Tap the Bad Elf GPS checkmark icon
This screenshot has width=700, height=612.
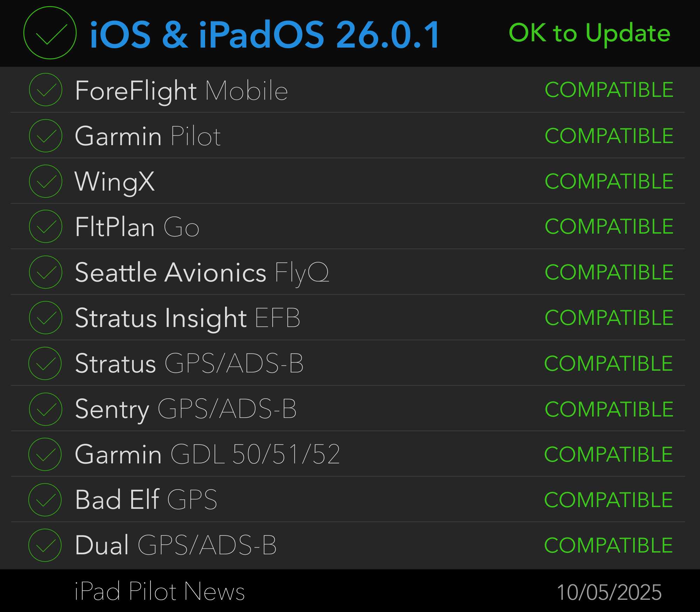coord(45,500)
